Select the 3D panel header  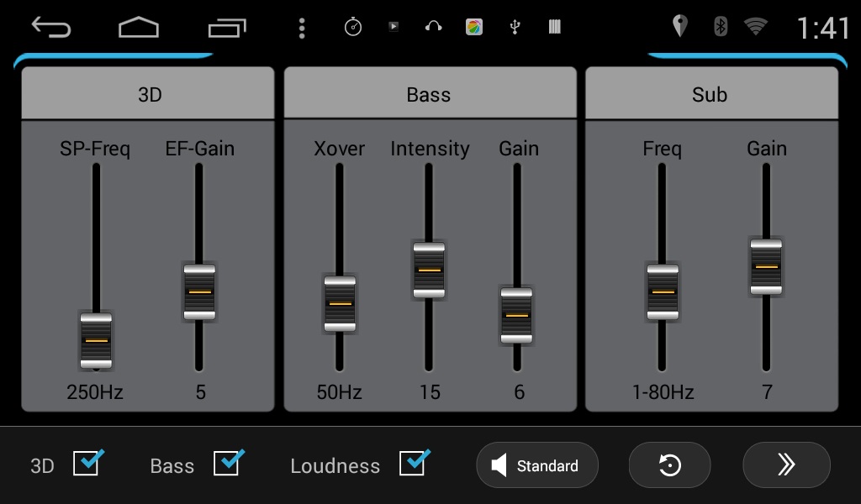[148, 94]
